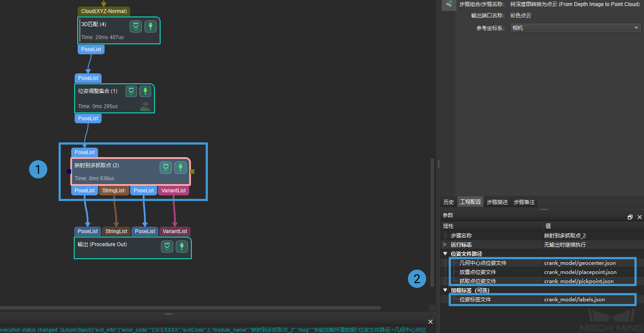Click the double-chevron icon on 输出 (Procedure Out) step
The width and height of the screenshot is (644, 333).
[167, 247]
